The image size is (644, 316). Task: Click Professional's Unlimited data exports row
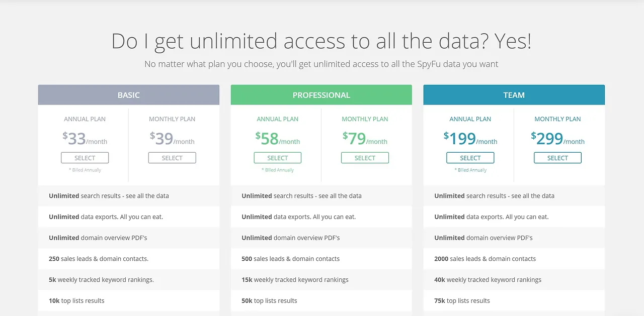[321, 217]
